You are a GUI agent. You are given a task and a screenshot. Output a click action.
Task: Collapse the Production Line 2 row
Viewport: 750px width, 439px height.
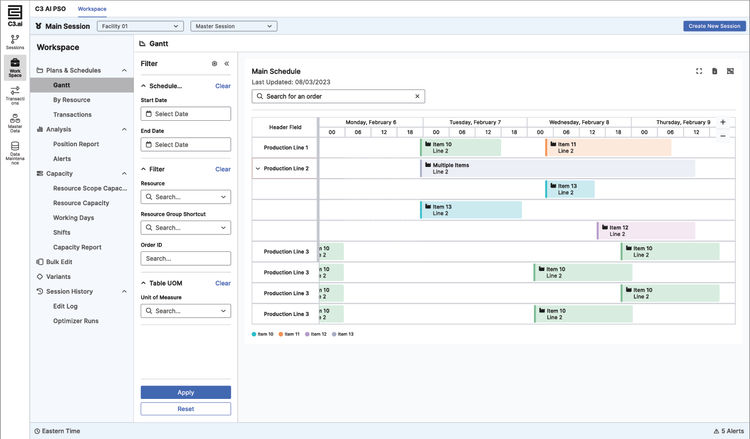(258, 168)
